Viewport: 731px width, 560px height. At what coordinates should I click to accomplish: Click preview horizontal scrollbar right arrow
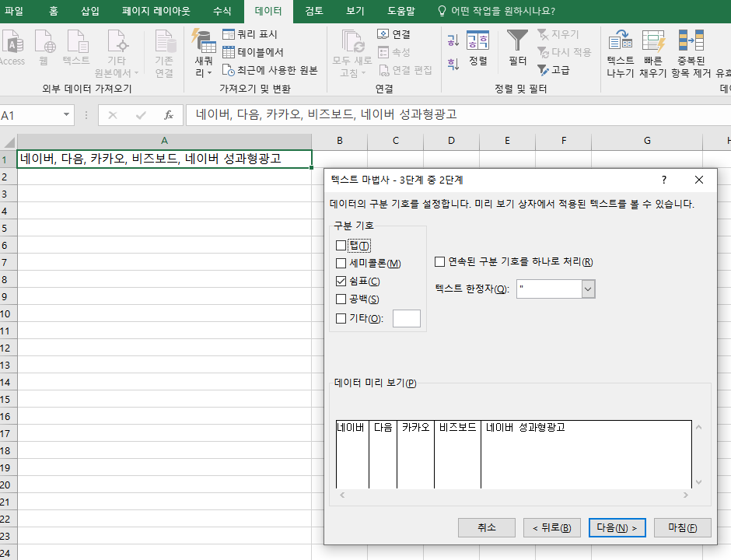pos(686,495)
